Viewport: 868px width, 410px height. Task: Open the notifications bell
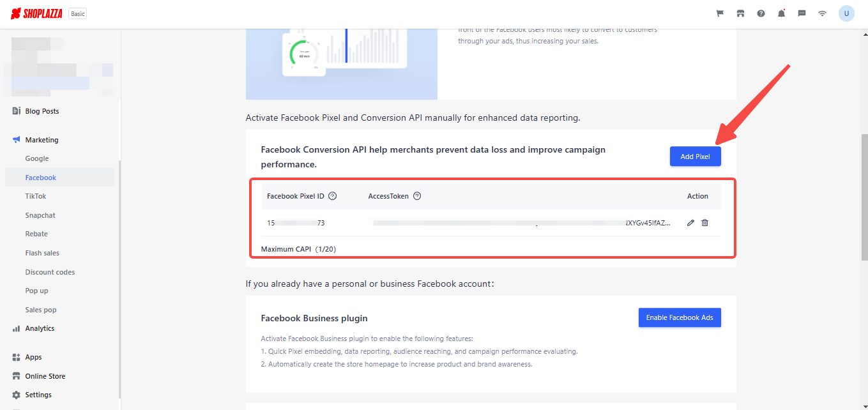(781, 13)
